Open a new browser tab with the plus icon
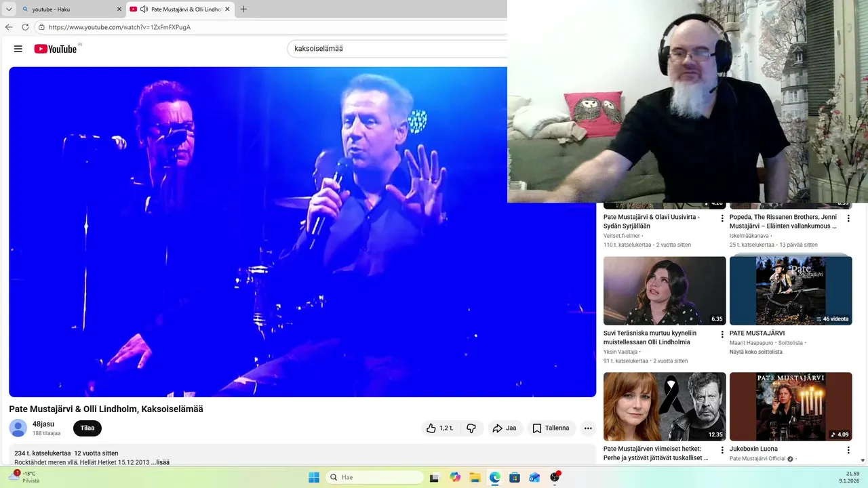868x488 pixels. point(243,9)
